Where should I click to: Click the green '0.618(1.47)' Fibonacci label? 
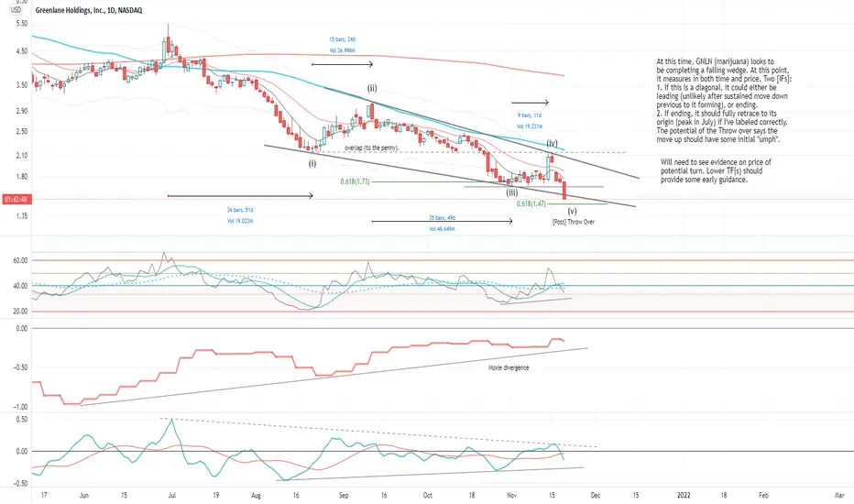(x=531, y=203)
